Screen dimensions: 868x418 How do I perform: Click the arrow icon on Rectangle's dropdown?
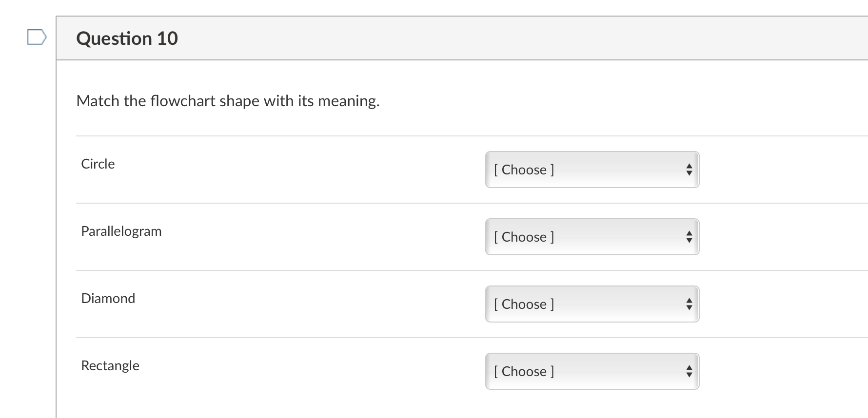click(x=689, y=371)
